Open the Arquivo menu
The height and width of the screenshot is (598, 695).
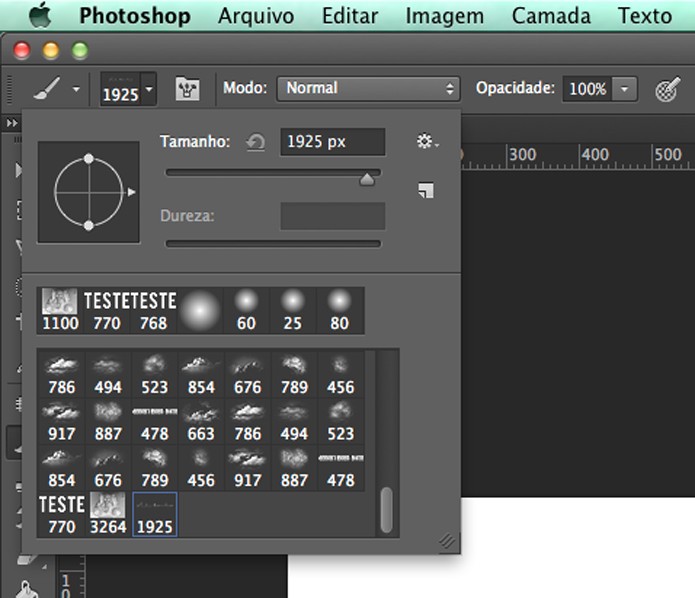coord(256,16)
